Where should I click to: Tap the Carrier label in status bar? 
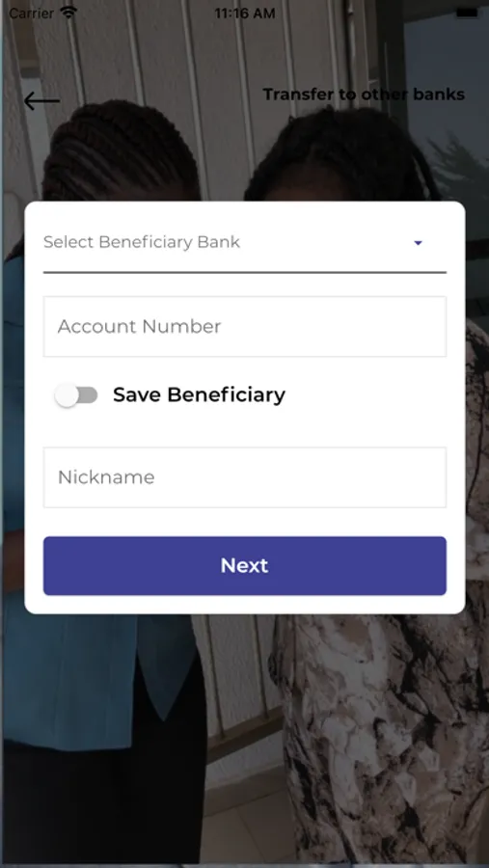[x=31, y=13]
